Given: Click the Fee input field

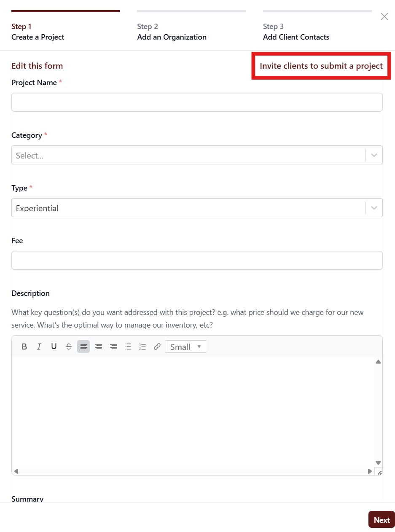Looking at the screenshot, I should [x=197, y=261].
